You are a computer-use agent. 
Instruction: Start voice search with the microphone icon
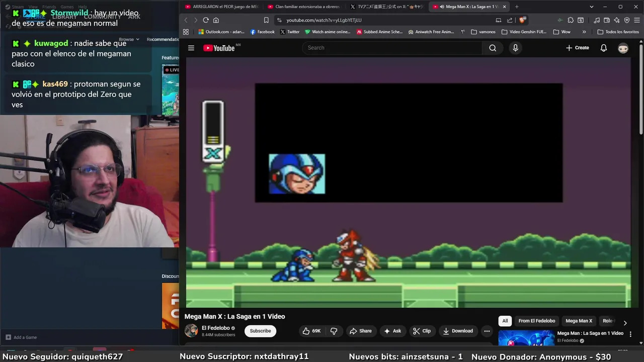click(515, 48)
